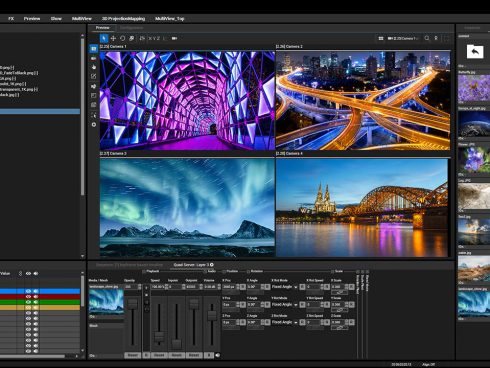Image resolution: width=490 pixels, height=368 pixels.
Task: Click the Speed value stepper arrows
Action: (x=166, y=287)
